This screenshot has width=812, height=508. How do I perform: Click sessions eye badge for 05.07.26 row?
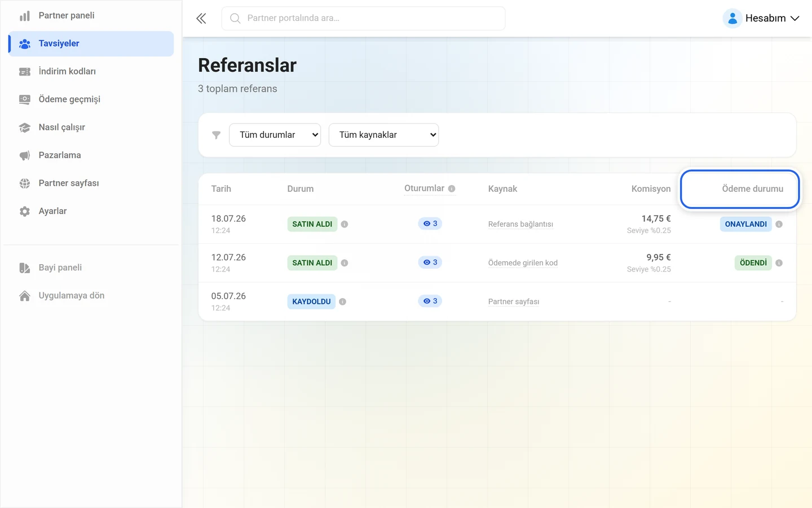[430, 301]
